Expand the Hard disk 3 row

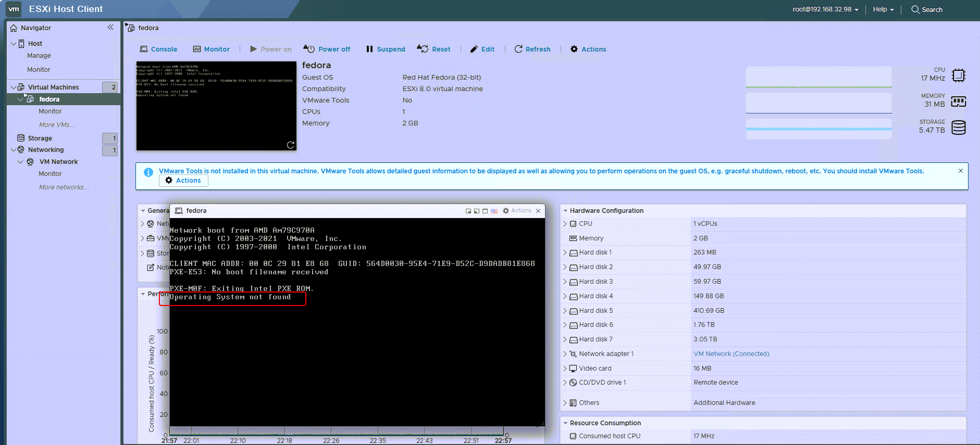565,282
